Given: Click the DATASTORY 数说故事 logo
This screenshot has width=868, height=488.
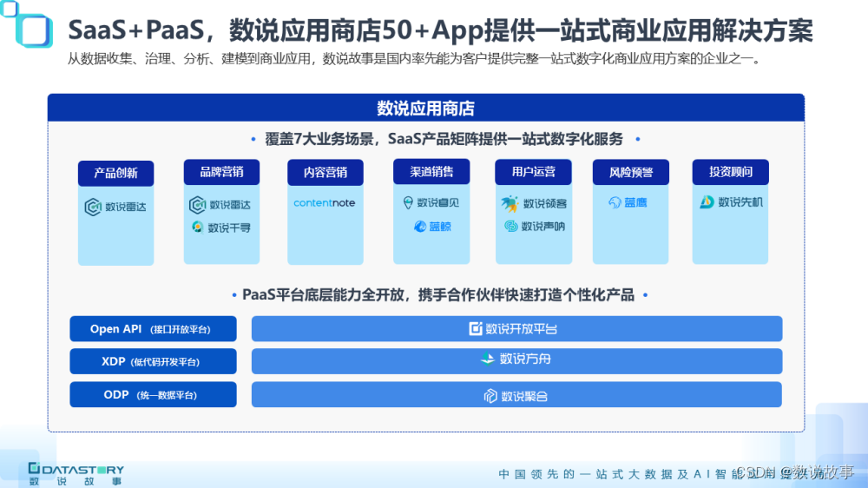Looking at the screenshot, I should click(76, 475).
